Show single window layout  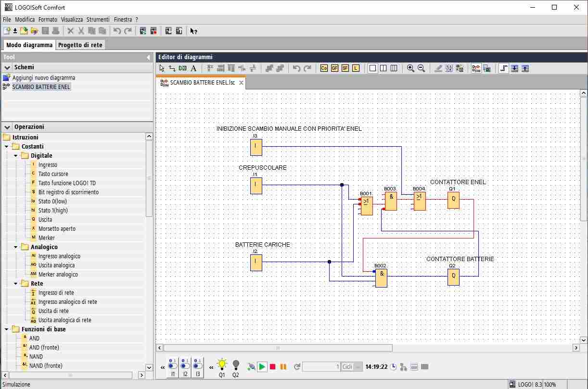point(372,68)
